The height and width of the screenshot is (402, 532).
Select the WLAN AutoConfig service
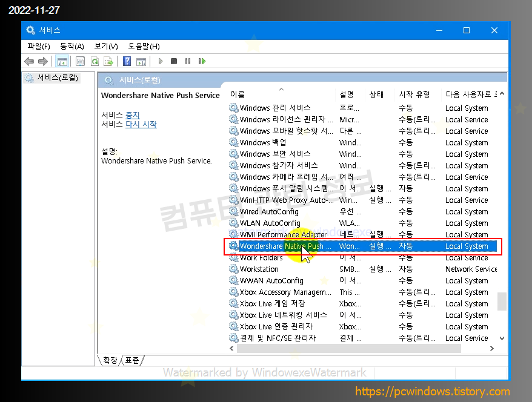363,223
